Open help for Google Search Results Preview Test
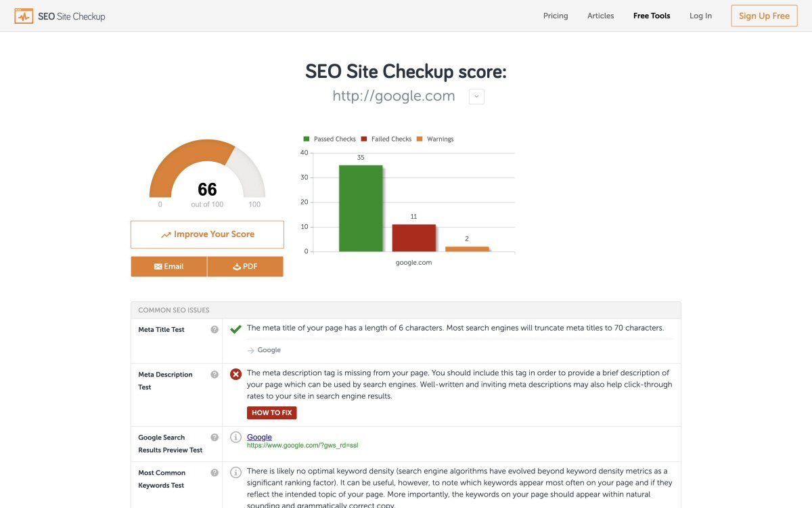The height and width of the screenshot is (508, 812). pos(215,438)
